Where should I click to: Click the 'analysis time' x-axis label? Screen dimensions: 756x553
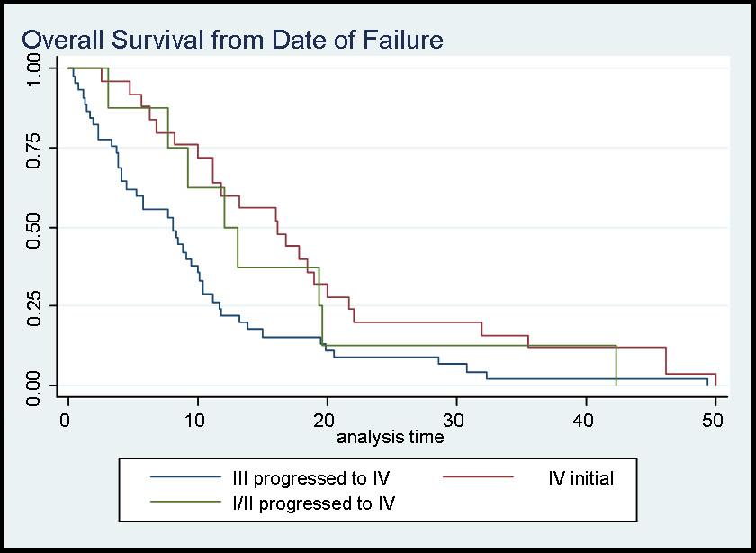[390, 438]
